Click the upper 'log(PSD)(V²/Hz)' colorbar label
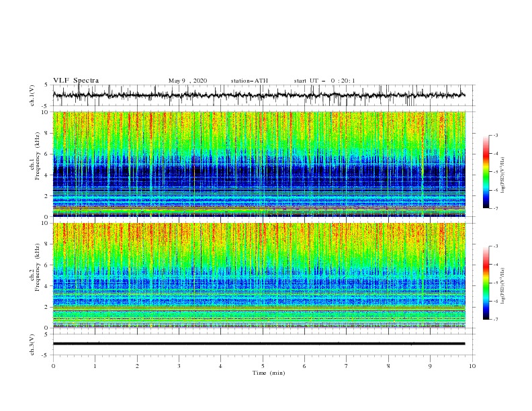532x411 pixels. pos(503,175)
